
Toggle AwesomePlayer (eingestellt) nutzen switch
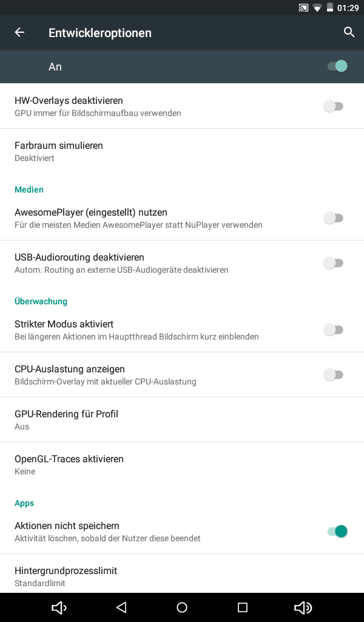(x=333, y=218)
